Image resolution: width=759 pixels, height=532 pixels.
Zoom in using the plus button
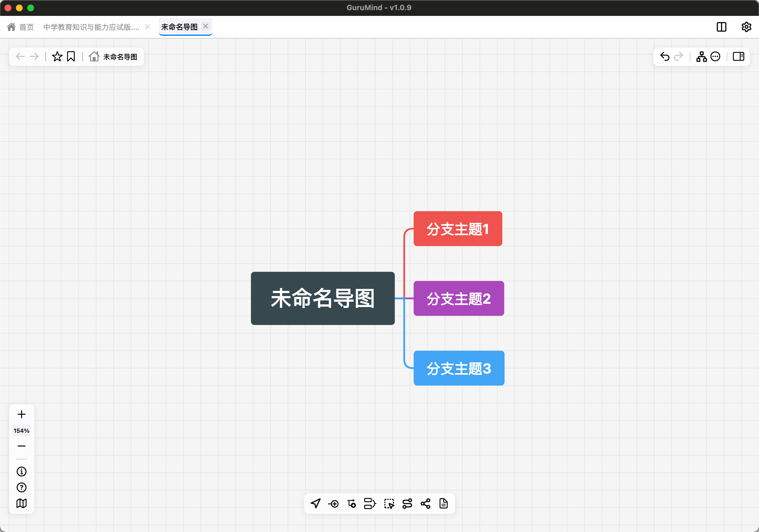21,414
